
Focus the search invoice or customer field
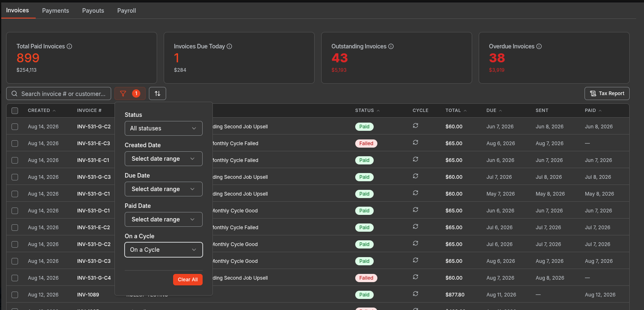coord(59,93)
